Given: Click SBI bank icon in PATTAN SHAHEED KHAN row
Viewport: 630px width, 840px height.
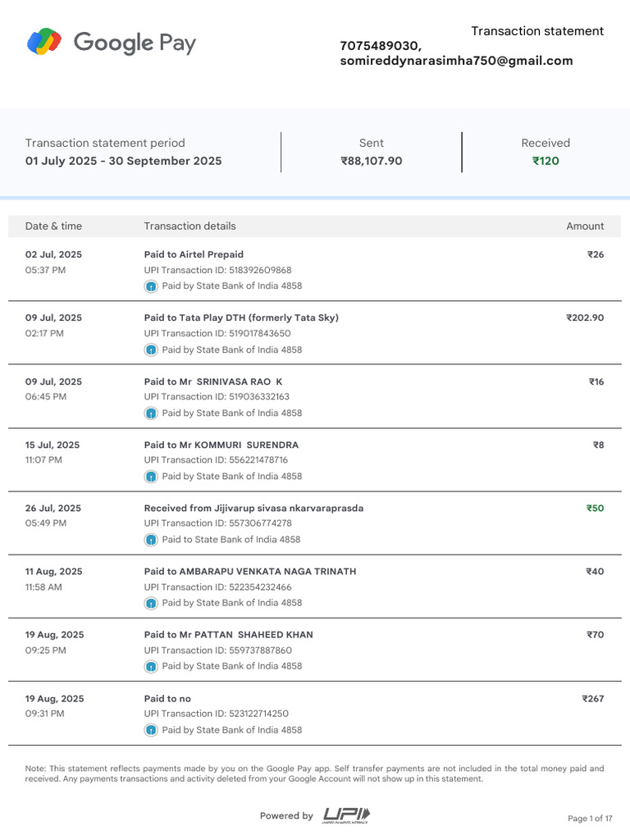Looking at the screenshot, I should tap(151, 666).
